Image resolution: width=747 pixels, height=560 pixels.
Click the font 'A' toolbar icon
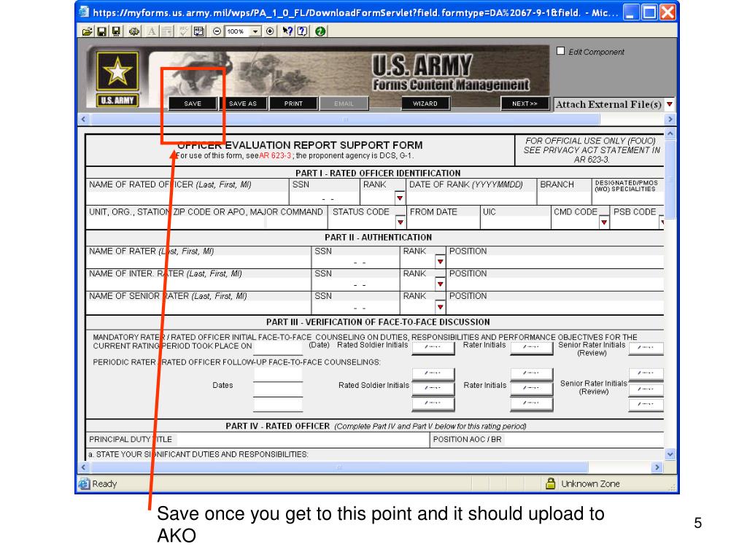tap(152, 31)
